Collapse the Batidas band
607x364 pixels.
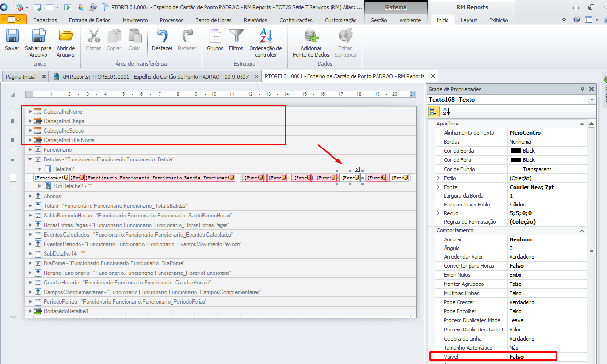click(x=30, y=159)
